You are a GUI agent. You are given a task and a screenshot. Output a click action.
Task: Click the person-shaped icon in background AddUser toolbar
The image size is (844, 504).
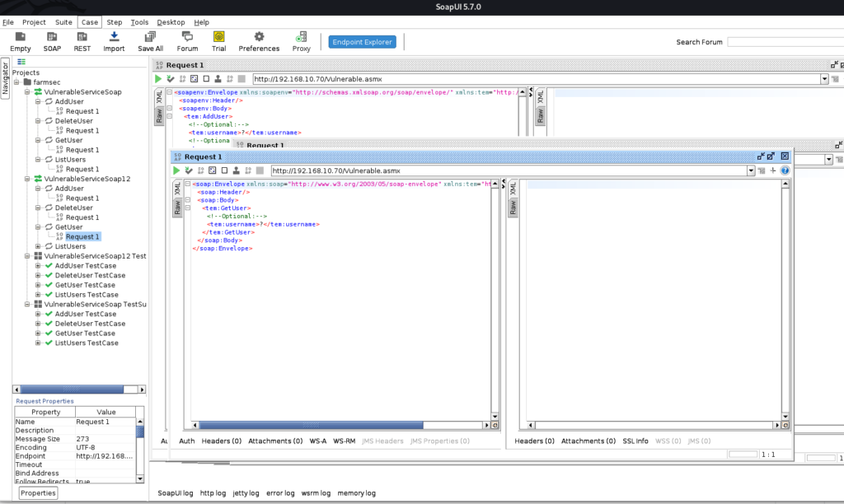coord(218,78)
